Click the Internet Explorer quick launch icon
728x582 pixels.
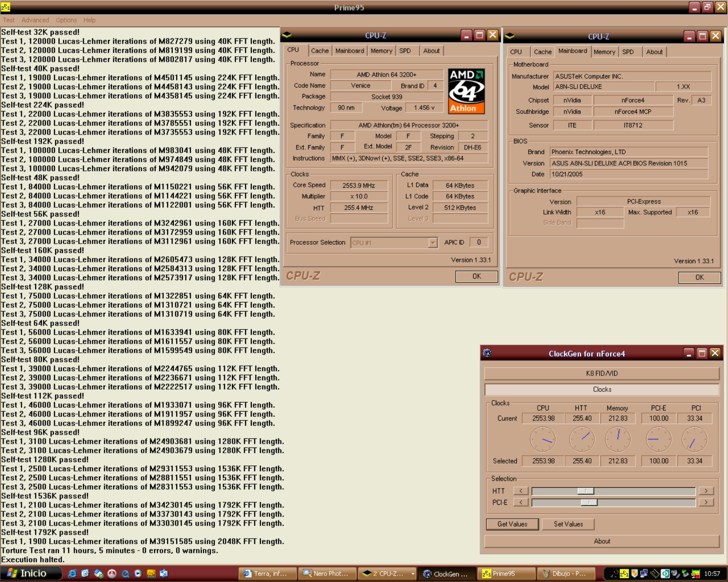click(x=72, y=574)
